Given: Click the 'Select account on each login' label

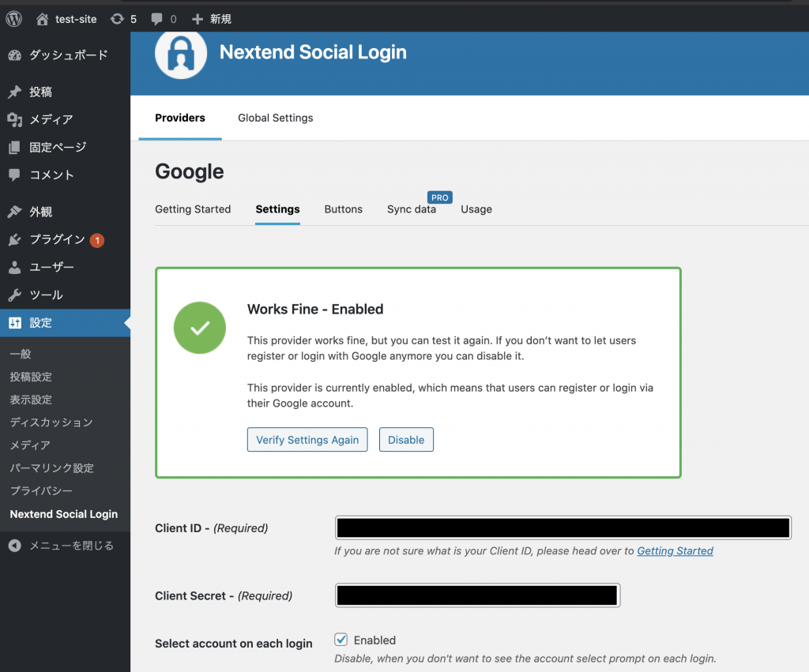Looking at the screenshot, I should tap(234, 644).
